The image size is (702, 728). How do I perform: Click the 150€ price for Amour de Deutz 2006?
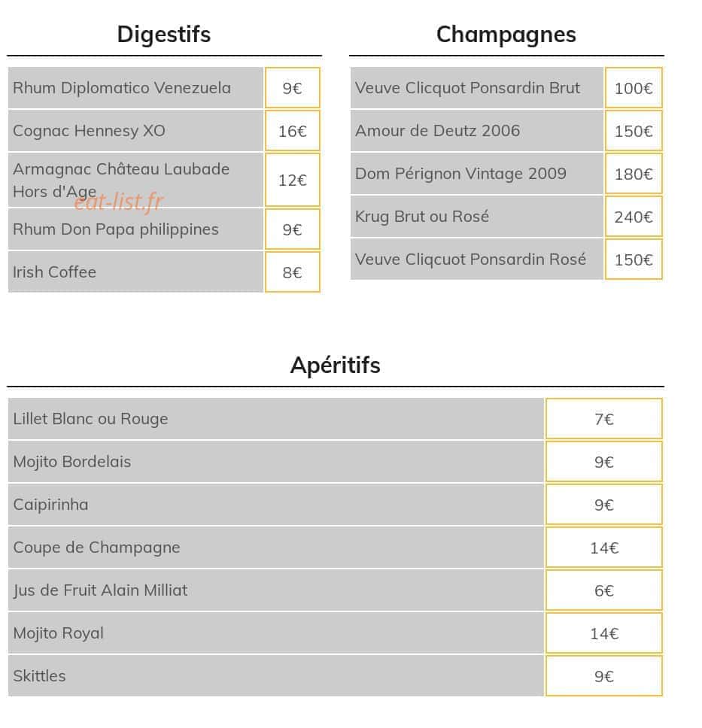[634, 131]
